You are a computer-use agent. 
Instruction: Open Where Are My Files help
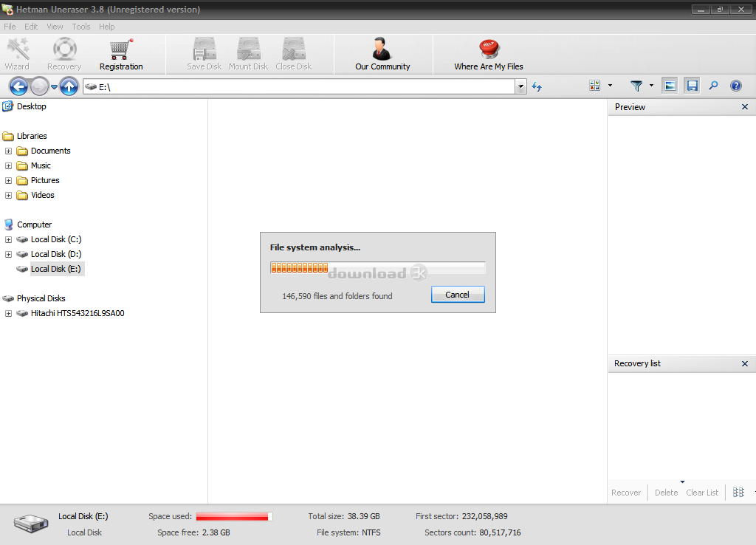pyautogui.click(x=489, y=54)
